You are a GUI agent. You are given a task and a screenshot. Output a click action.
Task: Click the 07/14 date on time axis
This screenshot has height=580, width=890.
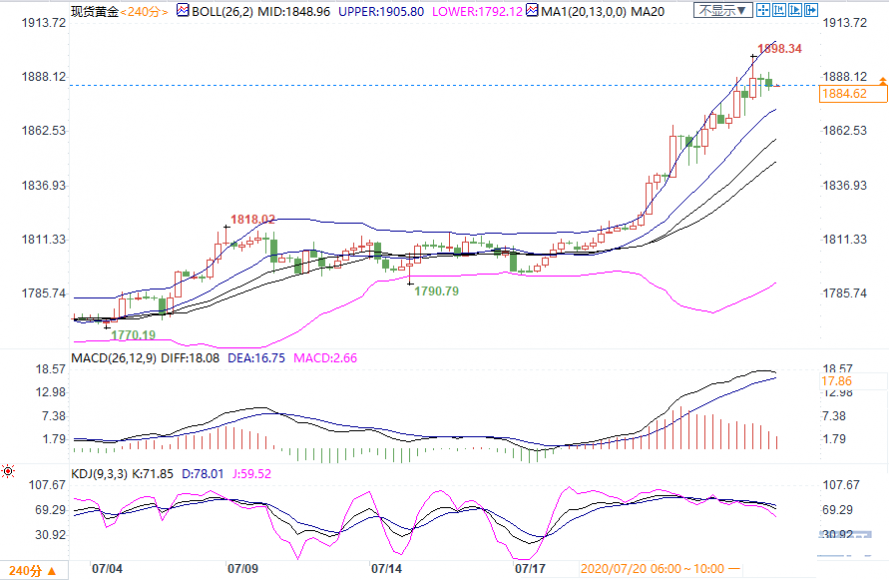coord(387,568)
